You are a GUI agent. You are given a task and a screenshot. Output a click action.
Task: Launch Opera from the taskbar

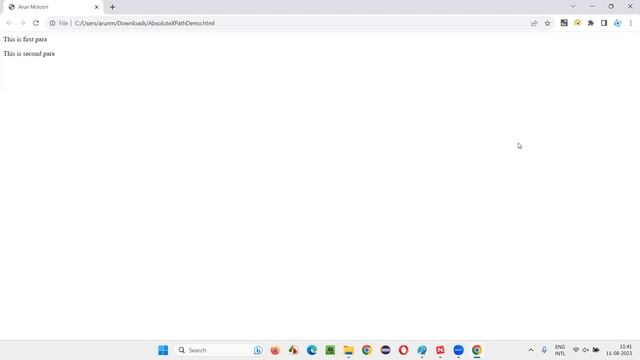(x=404, y=350)
